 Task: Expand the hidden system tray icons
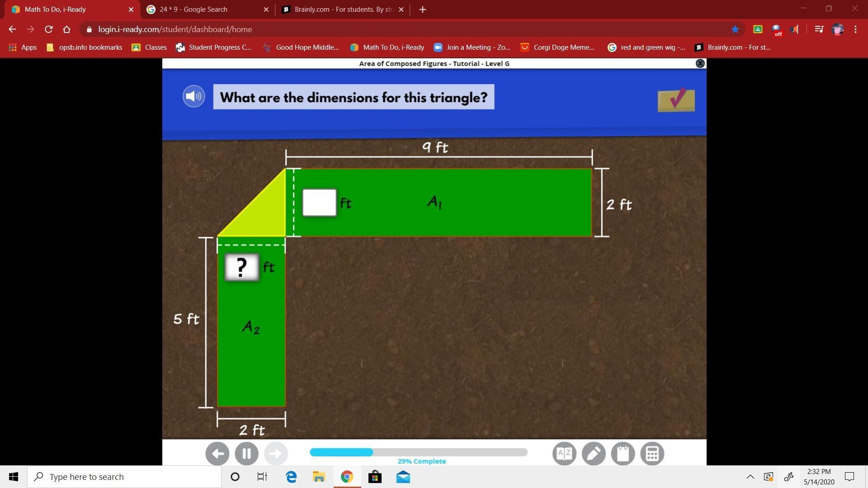click(750, 477)
